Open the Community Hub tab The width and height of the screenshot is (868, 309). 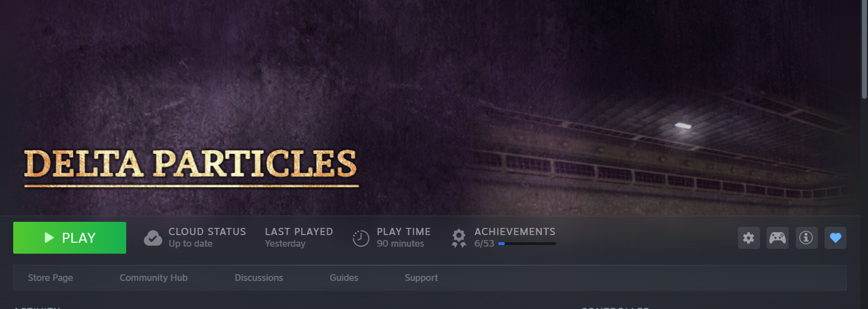[154, 278]
